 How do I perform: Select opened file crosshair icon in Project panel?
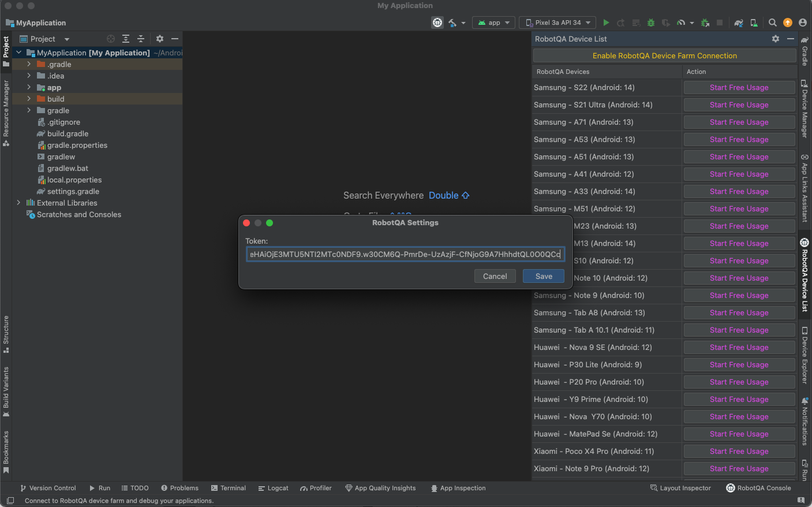coord(111,39)
